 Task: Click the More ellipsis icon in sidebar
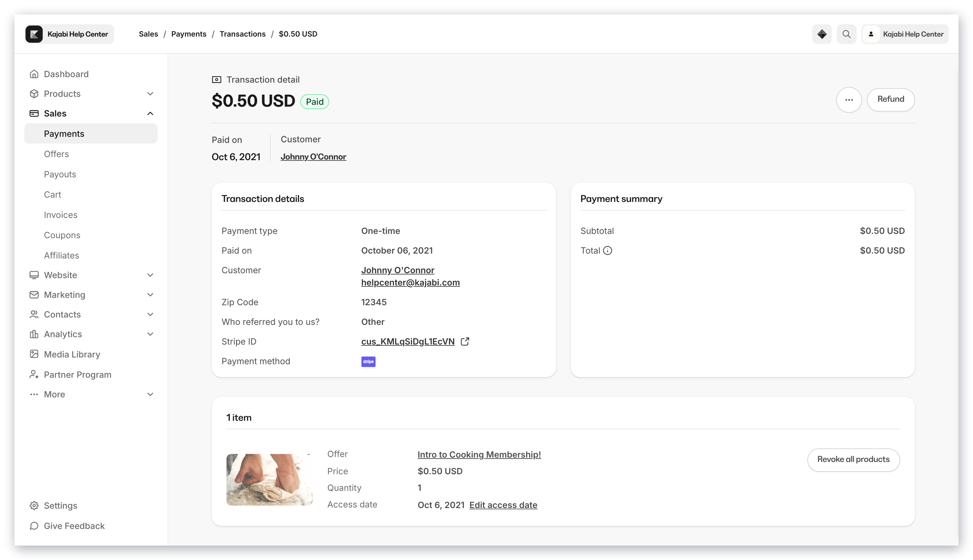(x=34, y=394)
